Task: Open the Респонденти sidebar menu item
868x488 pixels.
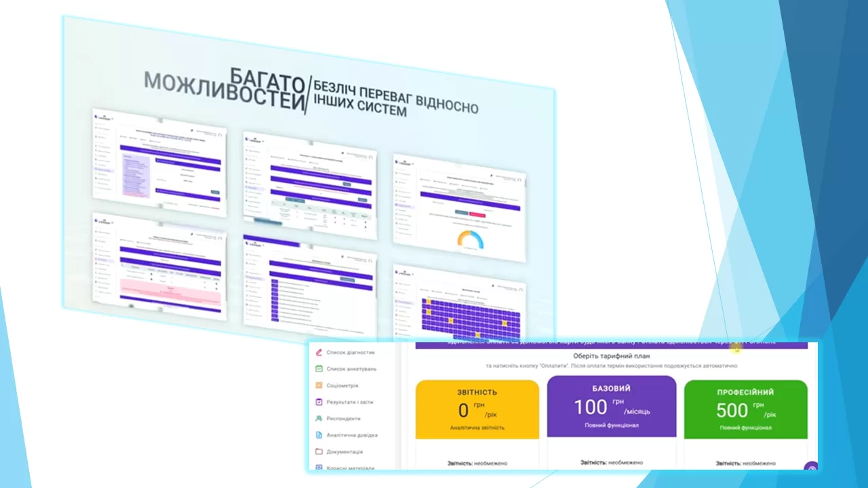Action: (343, 419)
